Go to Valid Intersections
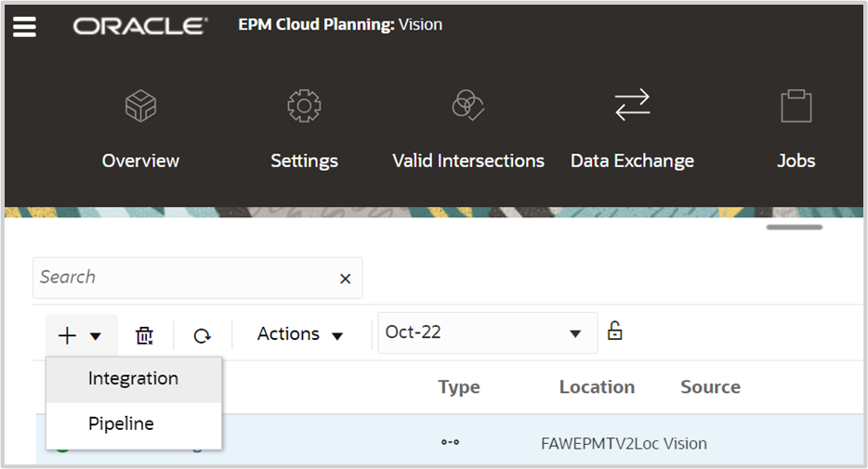 (468, 130)
